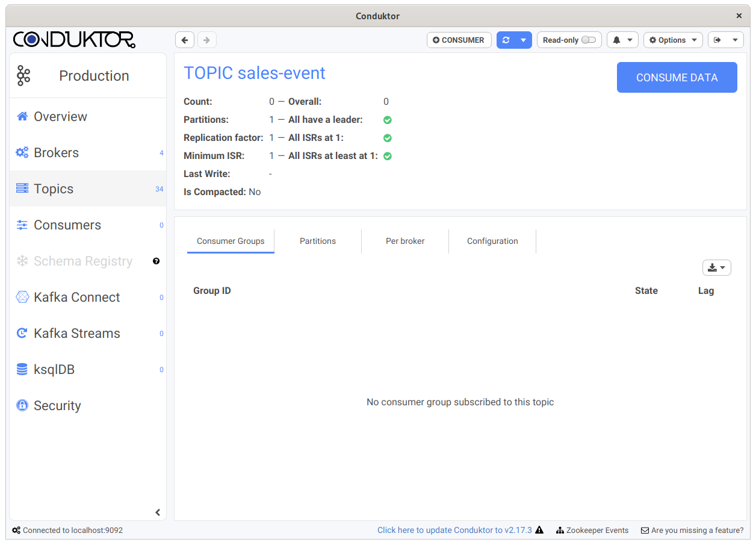The height and width of the screenshot is (545, 756).
Task: Open Security in the sidebar
Action: tap(88, 406)
